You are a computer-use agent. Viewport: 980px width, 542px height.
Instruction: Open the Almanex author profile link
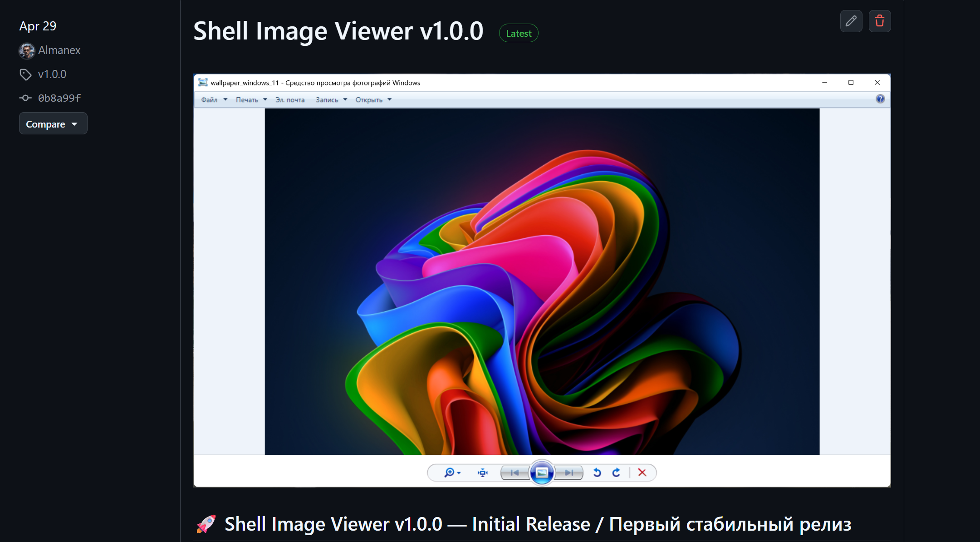tap(59, 50)
